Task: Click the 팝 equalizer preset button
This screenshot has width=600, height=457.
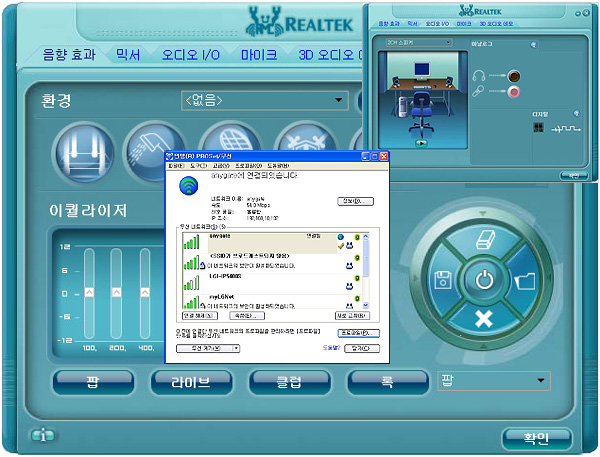Action: pos(93,382)
